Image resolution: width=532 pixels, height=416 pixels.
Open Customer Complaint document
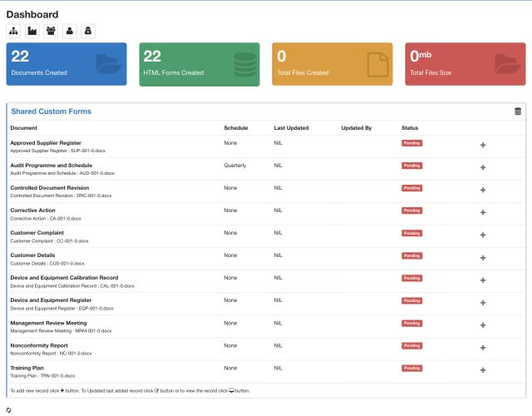(37, 233)
